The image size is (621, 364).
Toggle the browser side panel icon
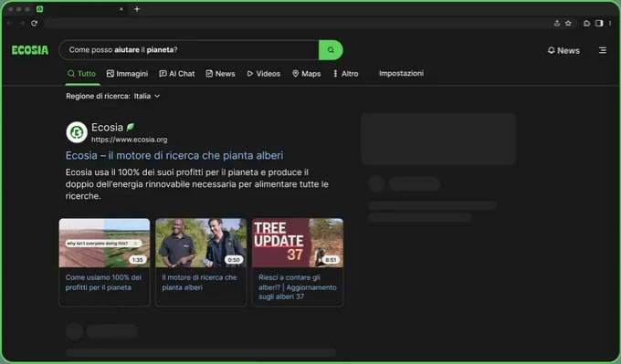599,24
